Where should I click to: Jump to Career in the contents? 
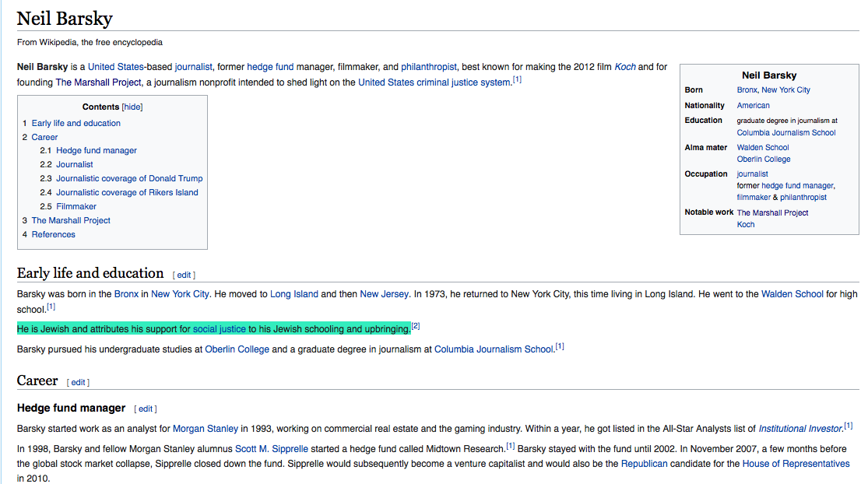(44, 137)
